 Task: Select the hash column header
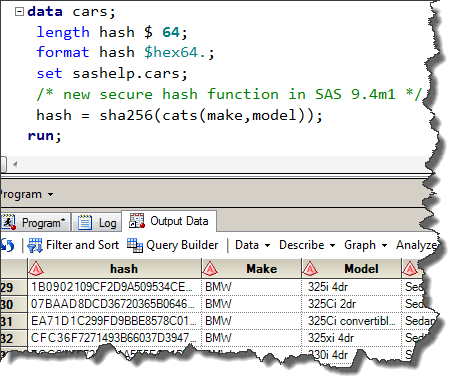click(114, 269)
